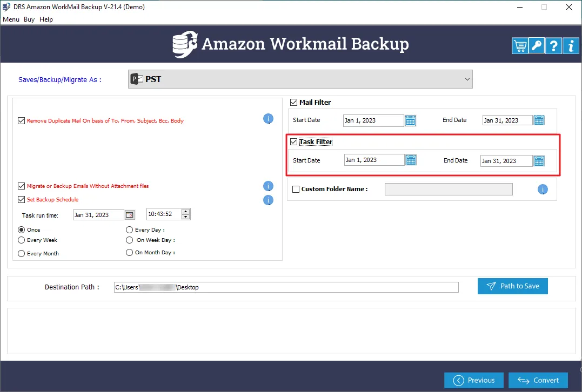Enable Custom Folder Name checkbox
Screen dimensions: 582x392
pyautogui.click(x=296, y=189)
